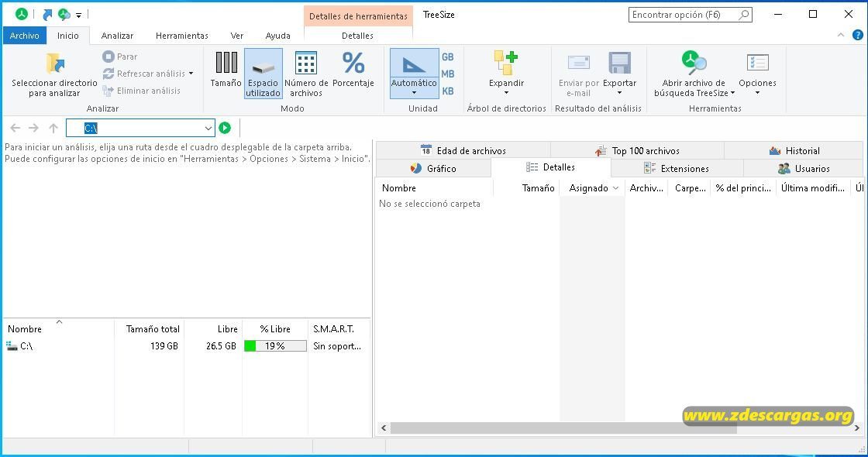Screen dimensions: 868x457
Task: Select the C:\ drive row
Action: (x=186, y=345)
